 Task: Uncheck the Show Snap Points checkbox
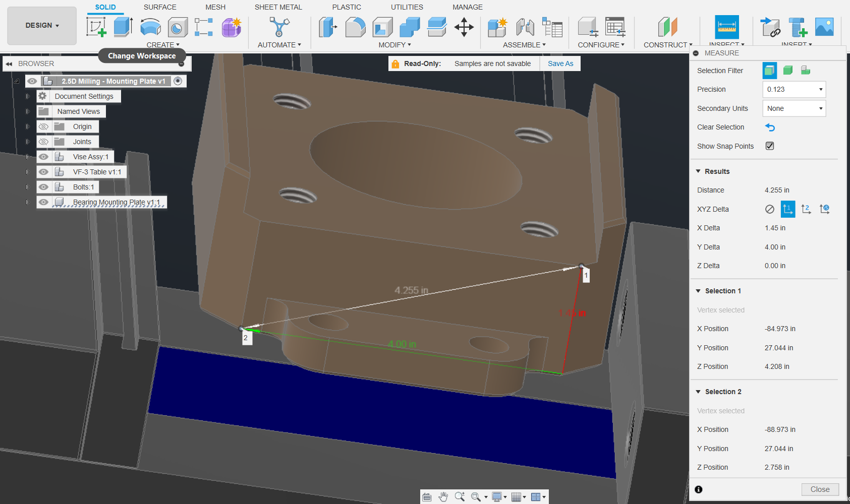click(x=769, y=146)
